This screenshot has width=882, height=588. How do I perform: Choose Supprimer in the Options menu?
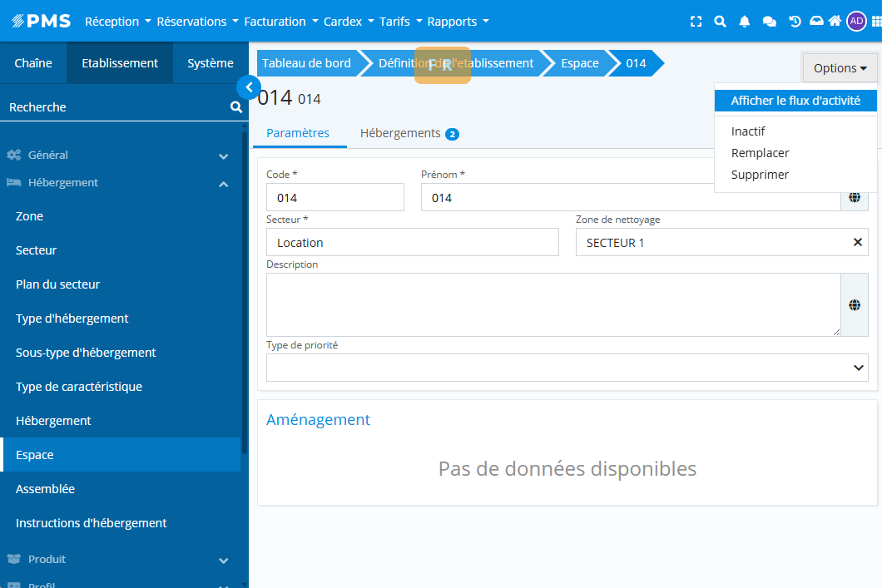pyautogui.click(x=760, y=175)
